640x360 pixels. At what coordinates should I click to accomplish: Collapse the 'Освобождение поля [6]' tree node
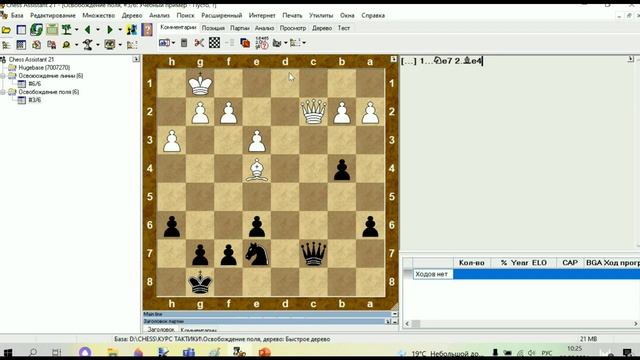coord(3,92)
